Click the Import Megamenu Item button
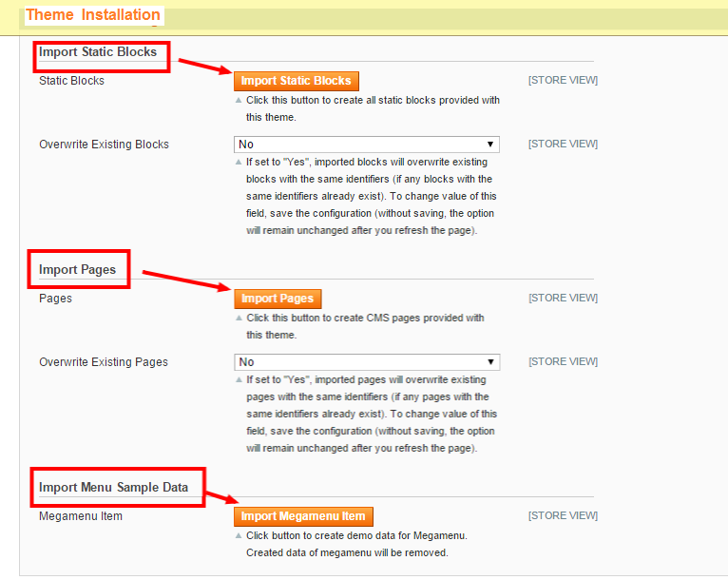 point(303,516)
